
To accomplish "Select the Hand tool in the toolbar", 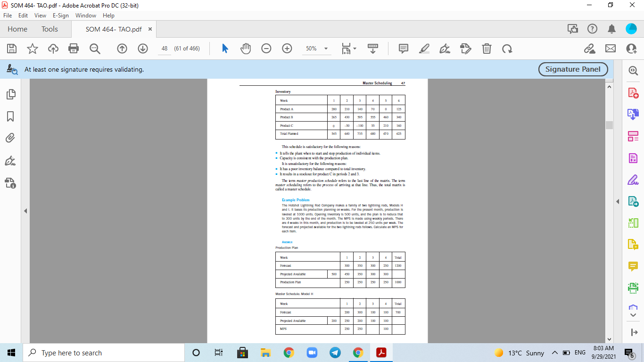I will coord(245,49).
